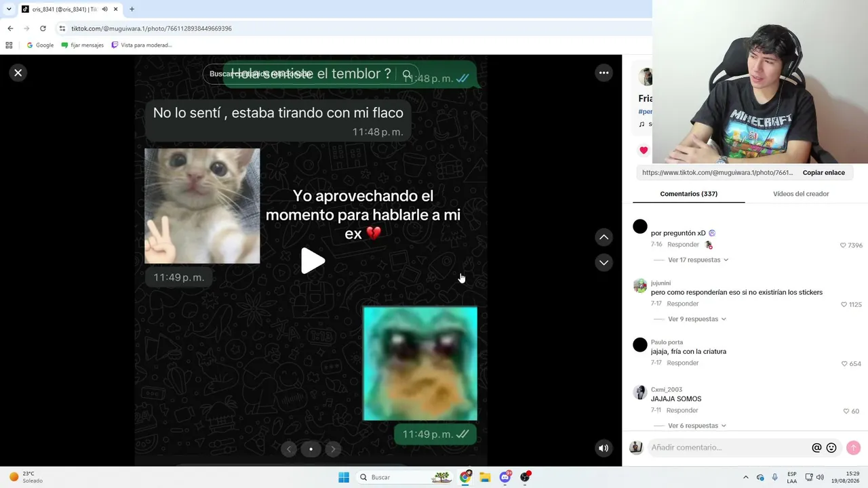Like jujunini's comment about stickers
Screen dimensions: 868x488
844,305
